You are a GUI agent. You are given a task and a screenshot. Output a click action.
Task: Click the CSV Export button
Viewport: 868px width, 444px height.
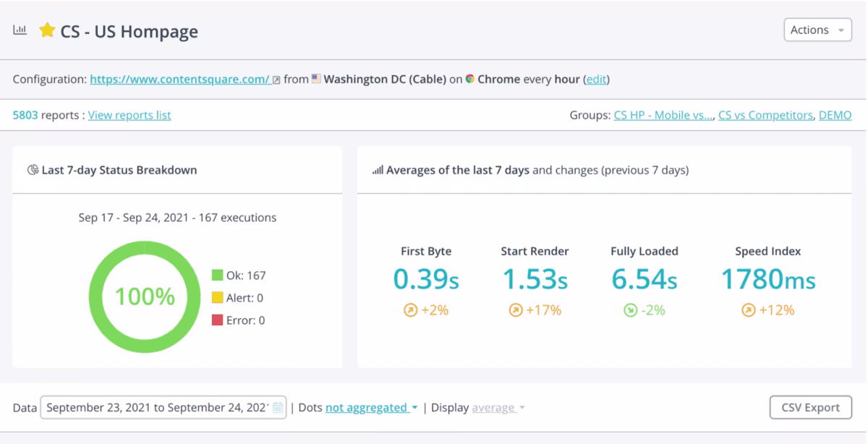pyautogui.click(x=810, y=407)
